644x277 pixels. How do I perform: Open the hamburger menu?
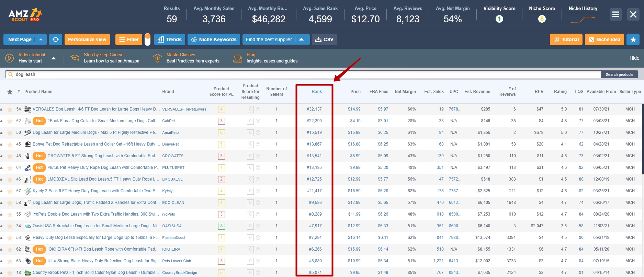click(616, 14)
